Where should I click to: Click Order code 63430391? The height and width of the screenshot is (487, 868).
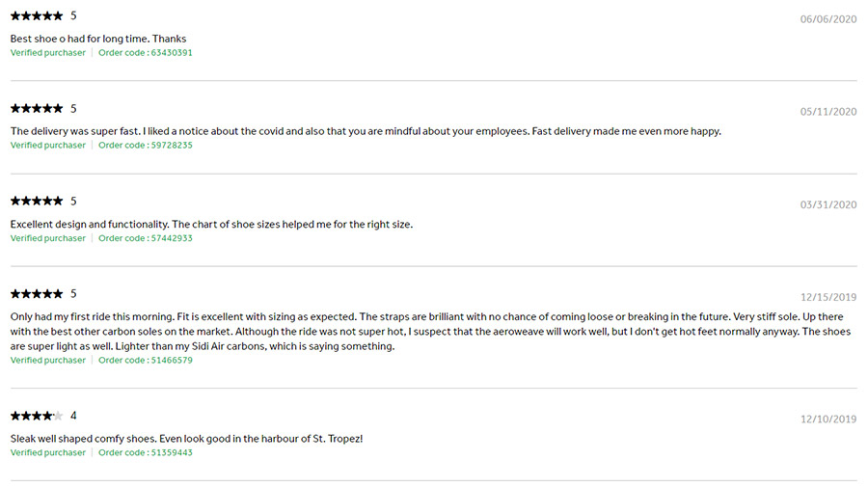(x=146, y=53)
